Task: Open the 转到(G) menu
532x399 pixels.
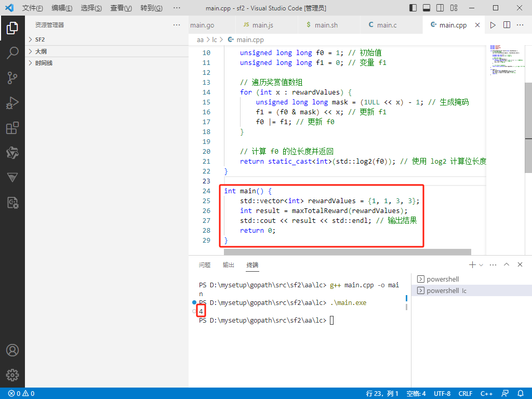Action: [x=151, y=8]
